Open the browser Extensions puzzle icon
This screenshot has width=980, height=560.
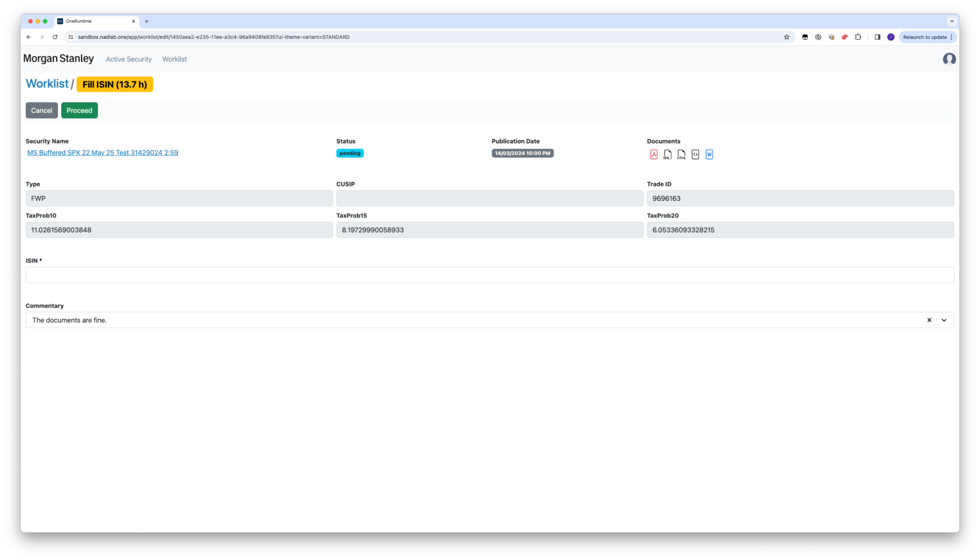(x=858, y=37)
